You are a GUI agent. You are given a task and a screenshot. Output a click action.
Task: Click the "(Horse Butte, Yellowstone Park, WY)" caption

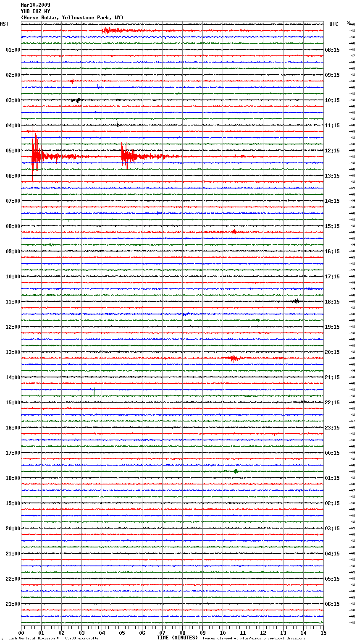coord(72,18)
